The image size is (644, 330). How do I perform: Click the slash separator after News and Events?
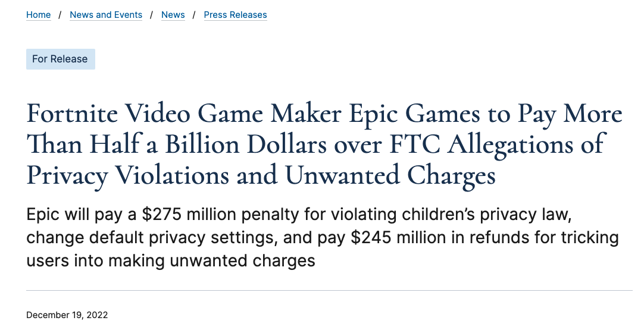click(152, 15)
